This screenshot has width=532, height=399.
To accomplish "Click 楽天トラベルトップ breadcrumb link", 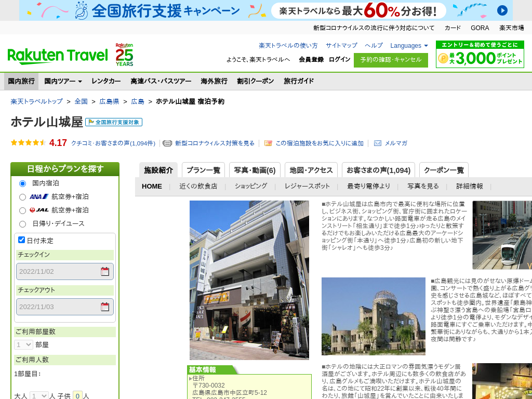I will [37, 101].
